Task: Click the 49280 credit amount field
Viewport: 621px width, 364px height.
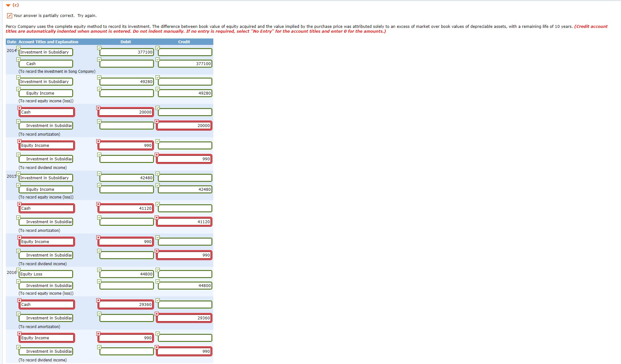Action: click(185, 93)
